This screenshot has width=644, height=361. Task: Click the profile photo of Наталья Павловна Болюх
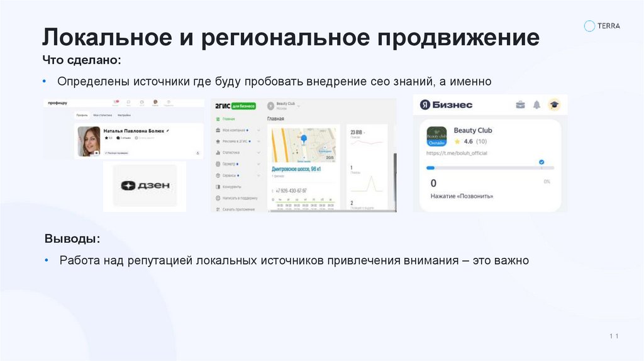89,142
